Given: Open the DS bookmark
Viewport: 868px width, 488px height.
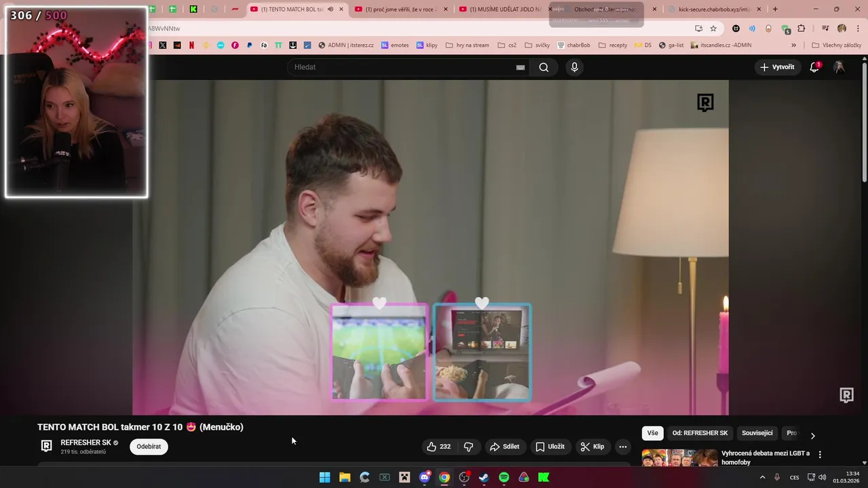Looking at the screenshot, I should coord(643,45).
